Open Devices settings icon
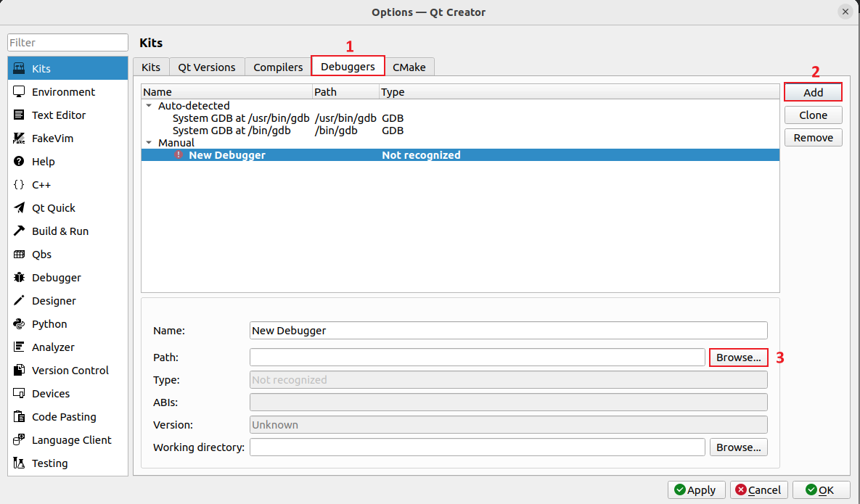860x504 pixels. pos(19,393)
